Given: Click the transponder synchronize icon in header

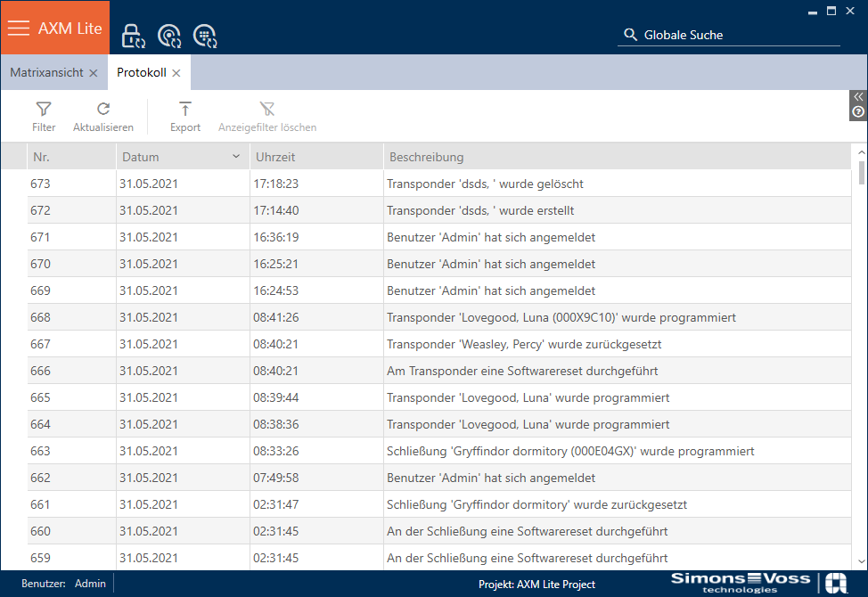Looking at the screenshot, I should pos(168,36).
